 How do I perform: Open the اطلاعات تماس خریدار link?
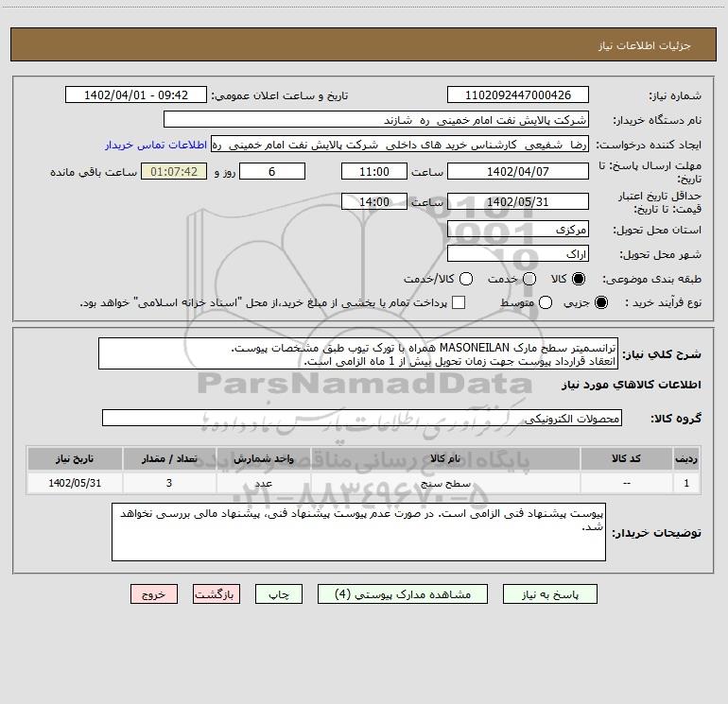pyautogui.click(x=156, y=145)
